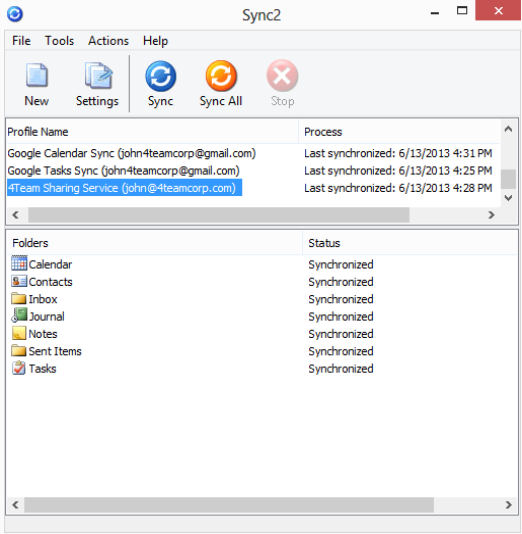Select the Calendar folder icon
Viewport: 522px width, 534px height.
coord(19,264)
